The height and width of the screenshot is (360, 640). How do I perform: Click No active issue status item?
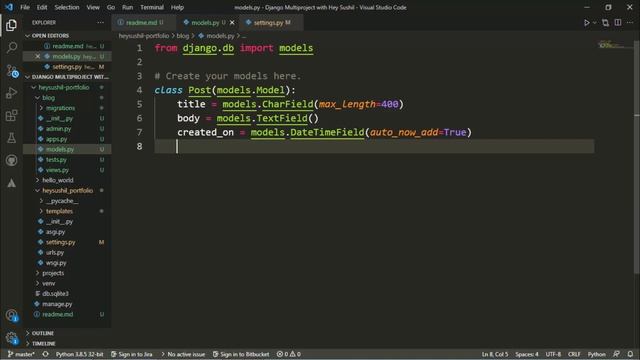183,354
